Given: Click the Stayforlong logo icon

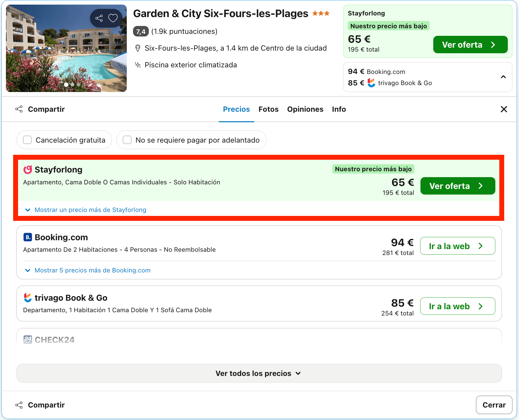Looking at the screenshot, I should 28,170.
